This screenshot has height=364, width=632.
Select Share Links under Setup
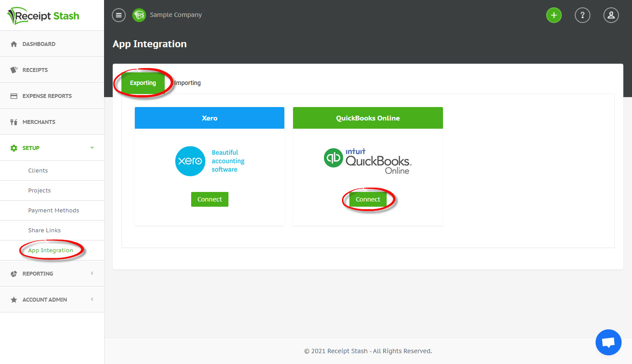[52, 231]
